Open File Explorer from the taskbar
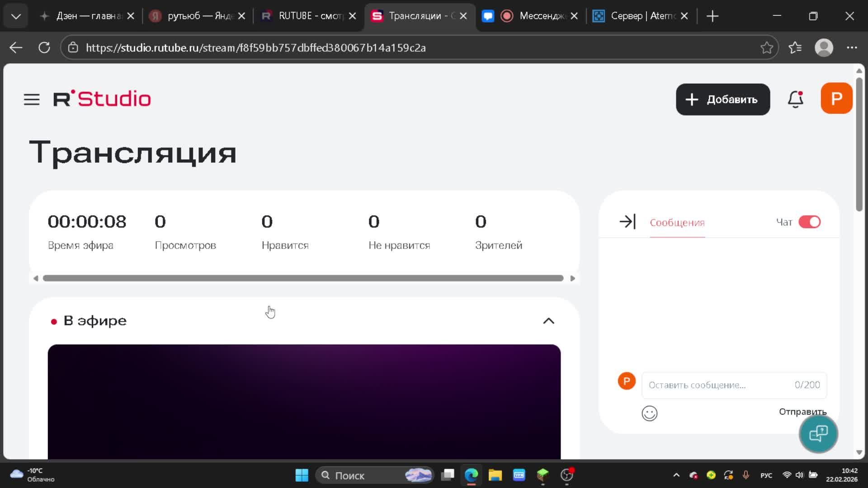 [x=495, y=475]
